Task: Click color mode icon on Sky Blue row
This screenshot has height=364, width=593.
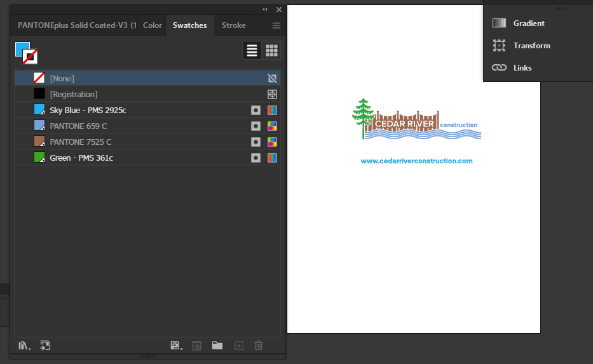Action: click(x=272, y=110)
